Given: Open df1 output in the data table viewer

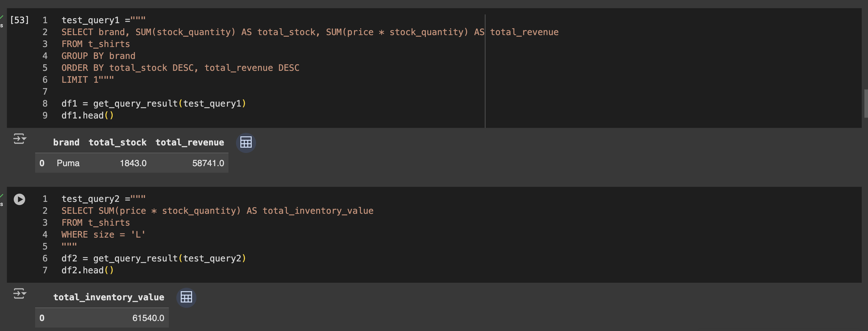Looking at the screenshot, I should (x=246, y=142).
